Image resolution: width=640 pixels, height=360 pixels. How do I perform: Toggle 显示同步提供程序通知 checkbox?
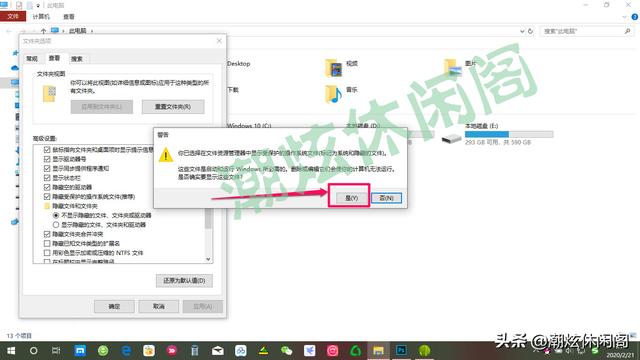[47, 168]
